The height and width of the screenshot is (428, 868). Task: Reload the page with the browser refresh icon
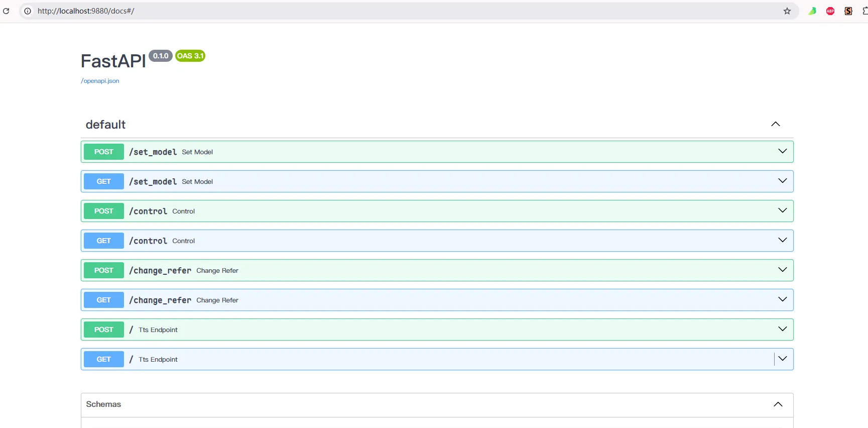tap(6, 11)
